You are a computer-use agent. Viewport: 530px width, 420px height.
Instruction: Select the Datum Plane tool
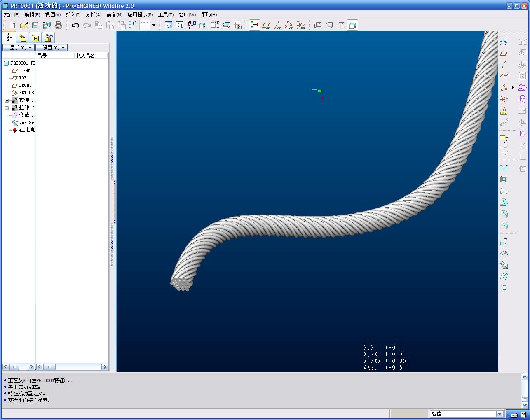[504, 53]
